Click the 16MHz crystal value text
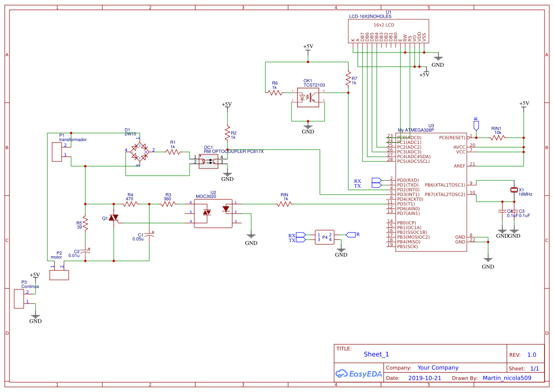 click(x=526, y=195)
